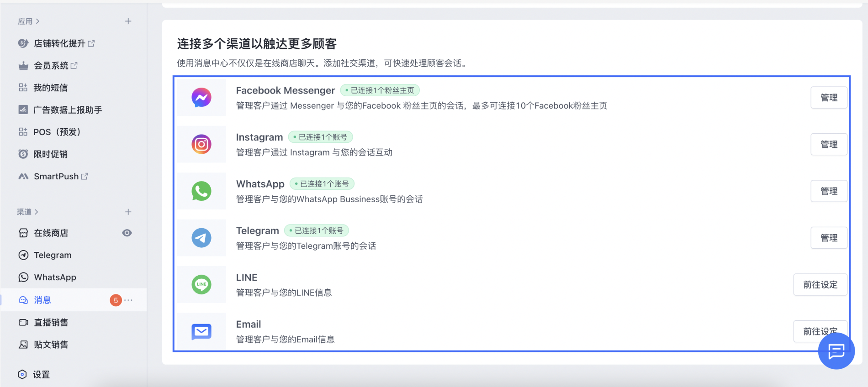Click 管理 for Telegram

[829, 238]
